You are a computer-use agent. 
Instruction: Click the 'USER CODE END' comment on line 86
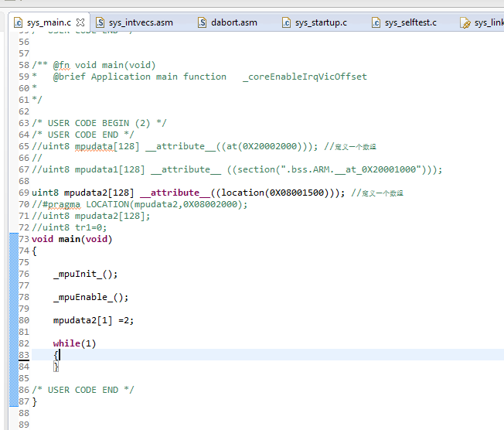pyautogui.click(x=83, y=390)
